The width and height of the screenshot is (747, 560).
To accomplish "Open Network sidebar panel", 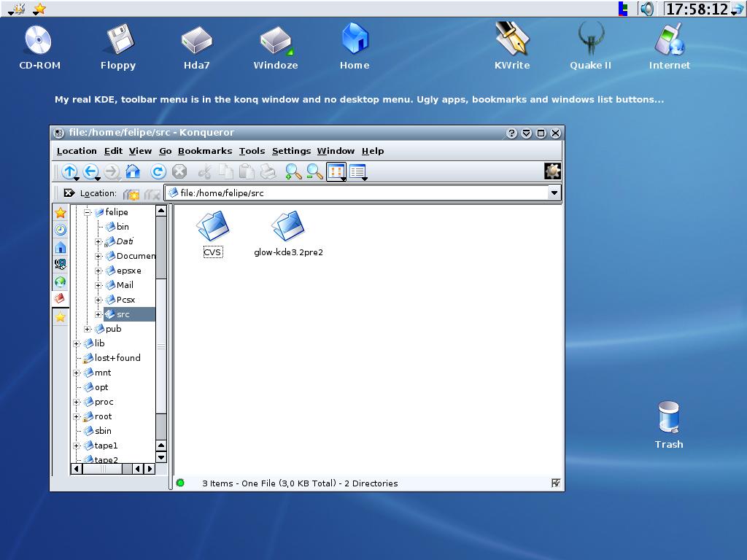I will point(61,264).
